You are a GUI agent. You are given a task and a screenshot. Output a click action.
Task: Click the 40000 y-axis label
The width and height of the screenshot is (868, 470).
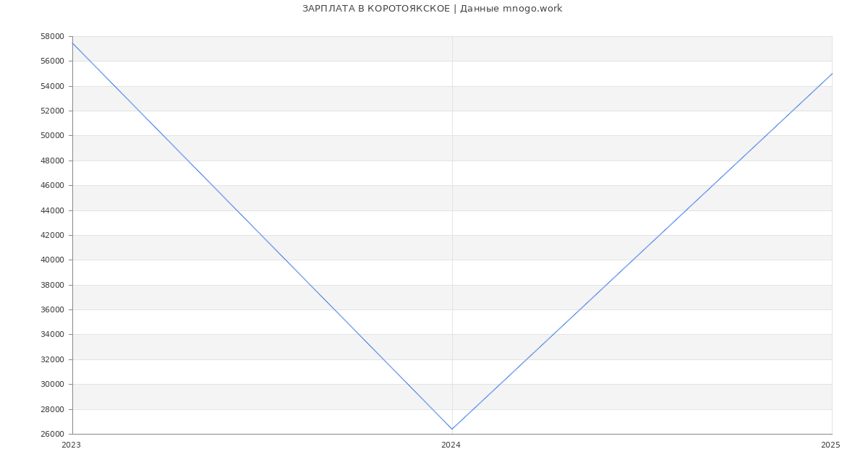[52, 260]
